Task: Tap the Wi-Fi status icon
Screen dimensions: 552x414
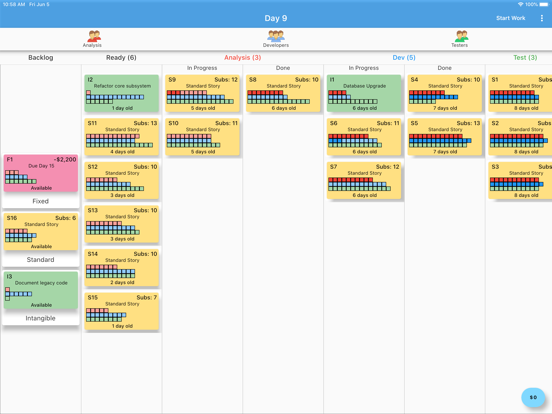Action: point(520,4)
